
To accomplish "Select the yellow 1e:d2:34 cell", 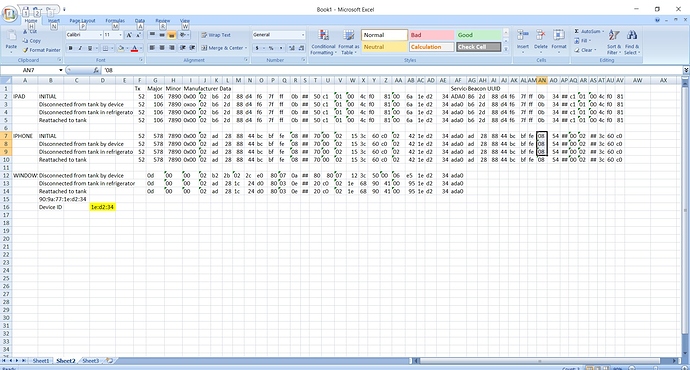I will point(103,207).
